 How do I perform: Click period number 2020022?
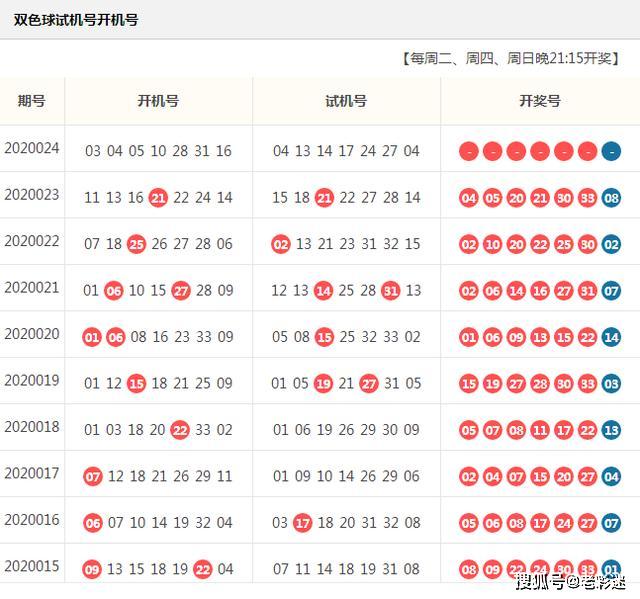click(32, 241)
